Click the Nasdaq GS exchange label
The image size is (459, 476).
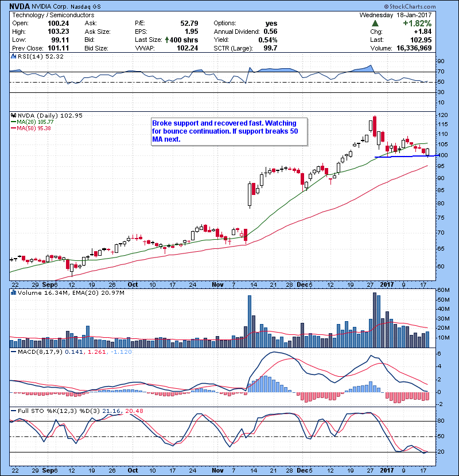86,7
